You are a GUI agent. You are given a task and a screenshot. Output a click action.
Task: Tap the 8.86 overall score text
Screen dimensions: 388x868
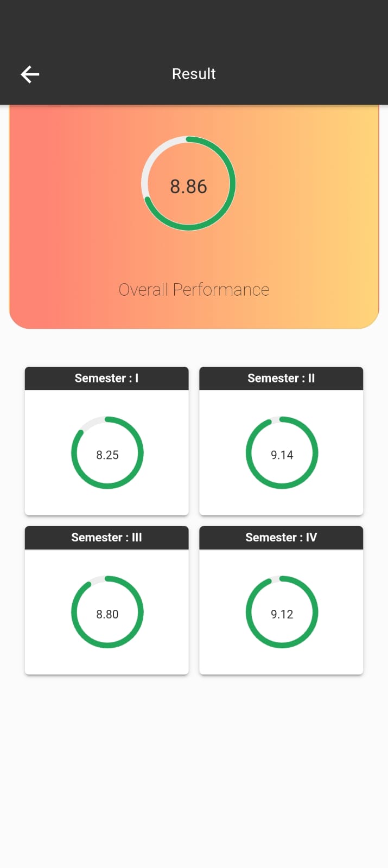coord(188,187)
